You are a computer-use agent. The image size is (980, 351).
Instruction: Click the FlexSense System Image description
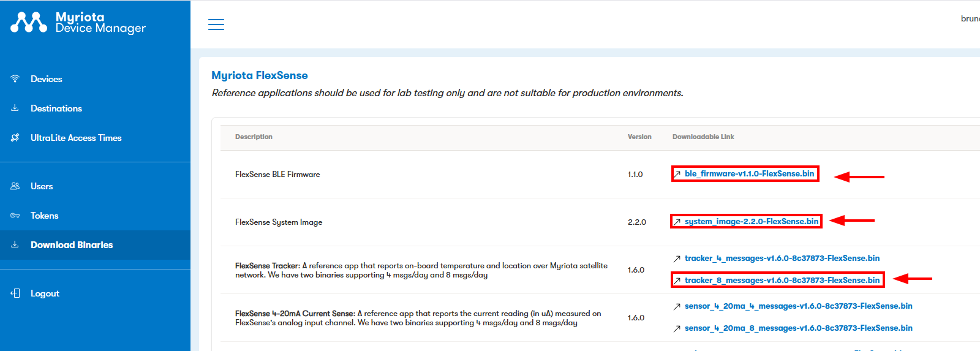[279, 222]
